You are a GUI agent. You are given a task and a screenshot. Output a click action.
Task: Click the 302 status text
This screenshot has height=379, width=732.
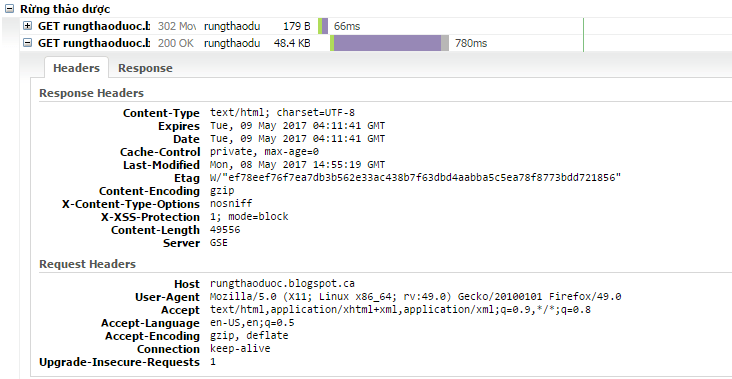(177, 26)
